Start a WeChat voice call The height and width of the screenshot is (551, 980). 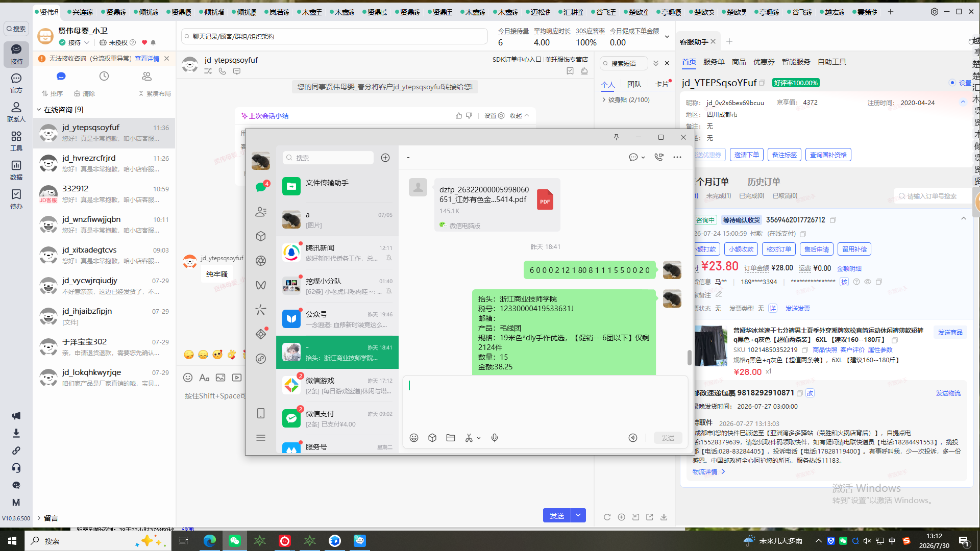(x=659, y=157)
